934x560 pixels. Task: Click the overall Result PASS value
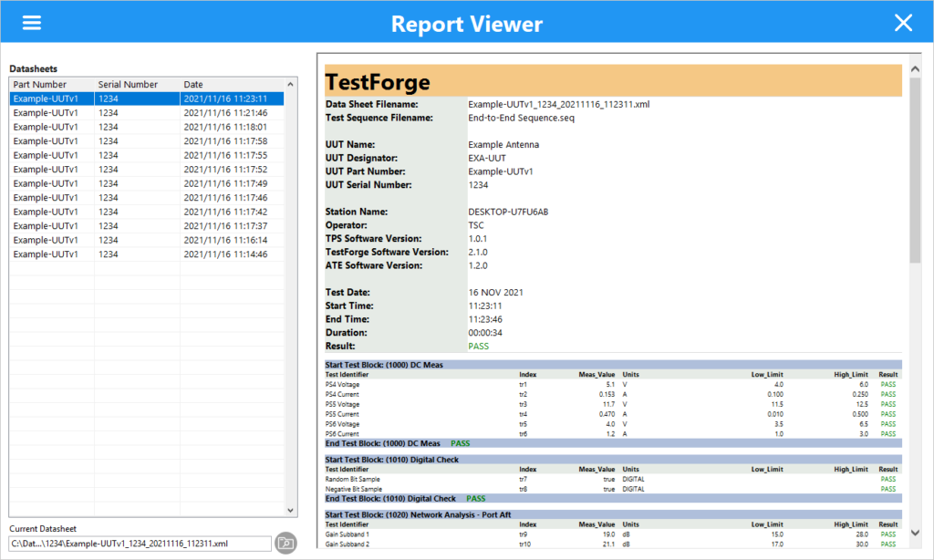point(478,347)
